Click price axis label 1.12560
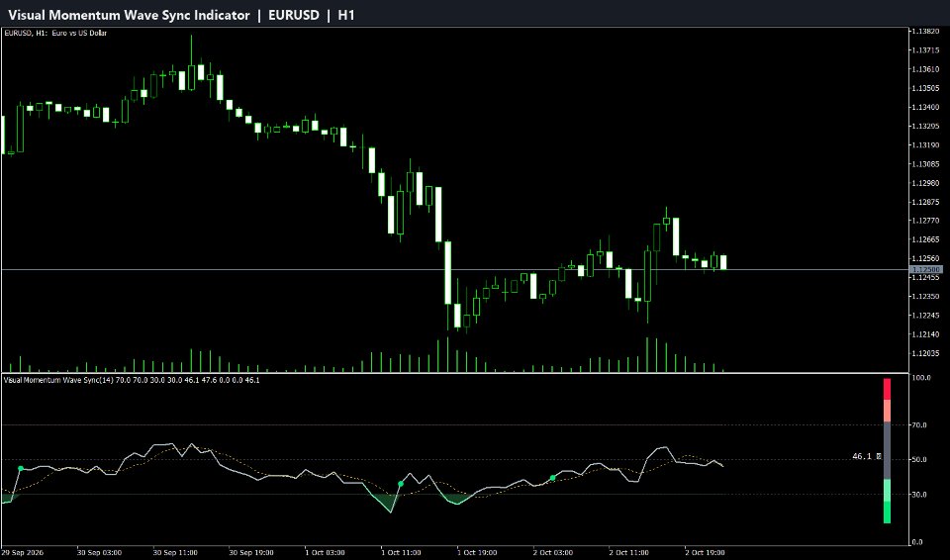Image resolution: width=950 pixels, height=560 pixels. (x=925, y=258)
